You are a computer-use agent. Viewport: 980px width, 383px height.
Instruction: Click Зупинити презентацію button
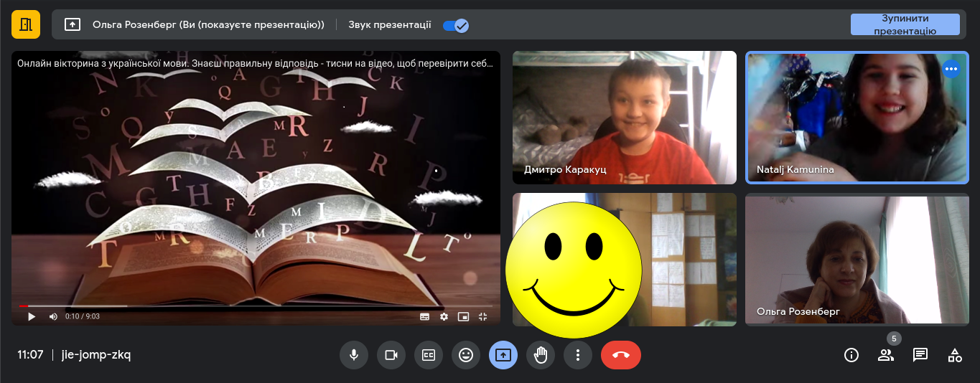905,24
